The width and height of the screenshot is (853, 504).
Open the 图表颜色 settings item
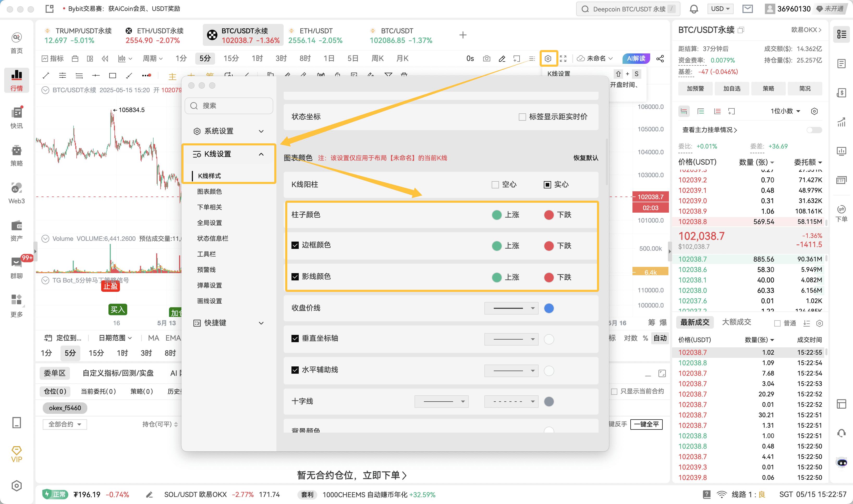tap(209, 192)
